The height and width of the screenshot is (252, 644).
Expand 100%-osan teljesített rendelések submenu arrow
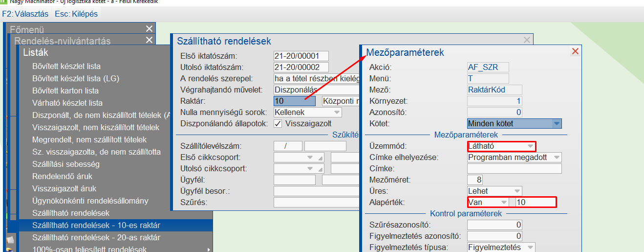pos(210,249)
